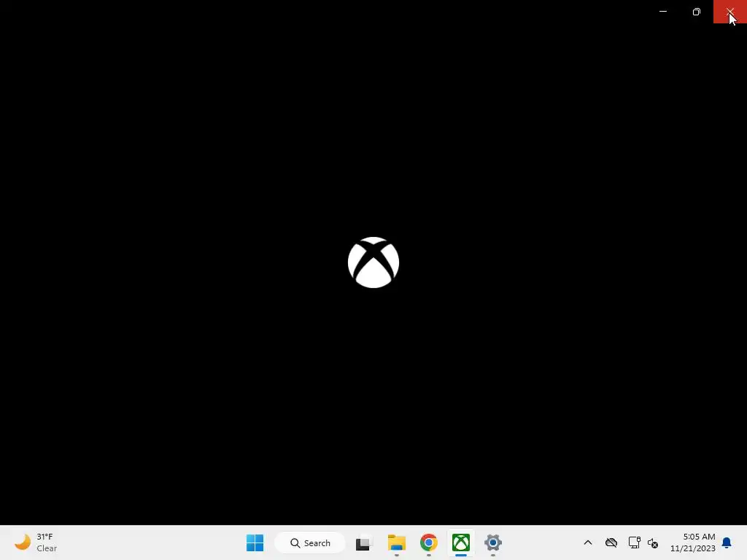Image resolution: width=747 pixels, height=560 pixels.
Task: Click the muted volume tray icon
Action: [653, 542]
